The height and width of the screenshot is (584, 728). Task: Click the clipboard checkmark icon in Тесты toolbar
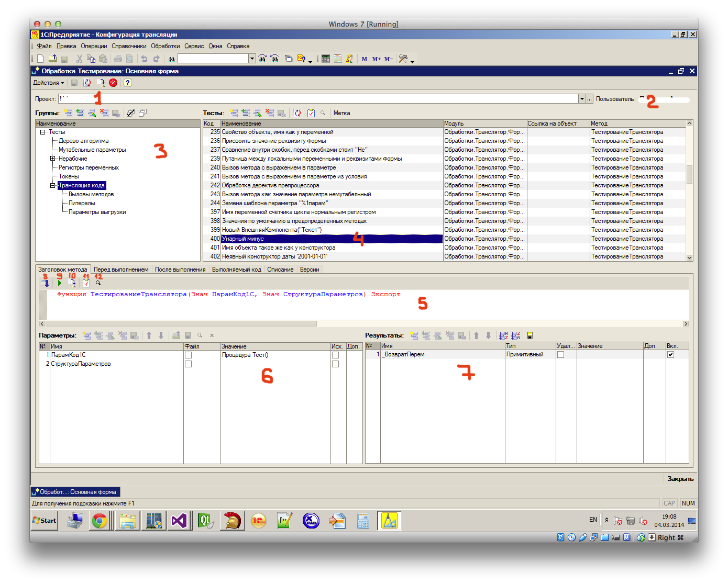(x=311, y=113)
